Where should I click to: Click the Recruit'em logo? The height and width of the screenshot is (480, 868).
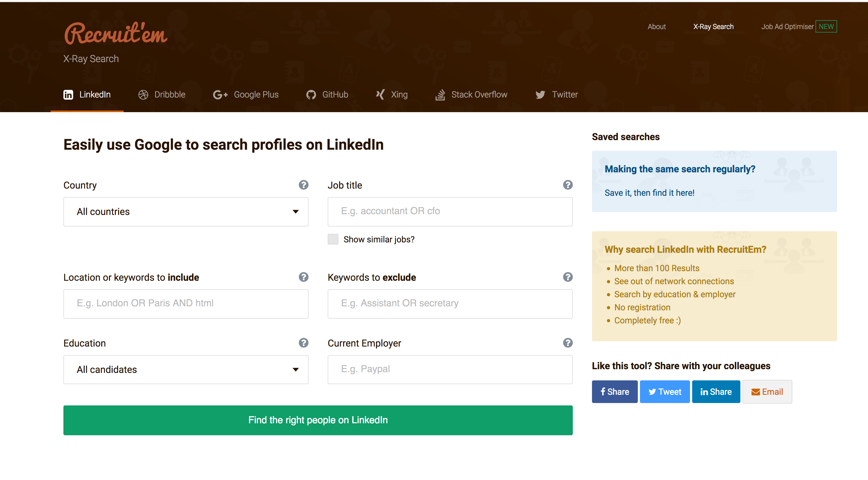tap(116, 34)
